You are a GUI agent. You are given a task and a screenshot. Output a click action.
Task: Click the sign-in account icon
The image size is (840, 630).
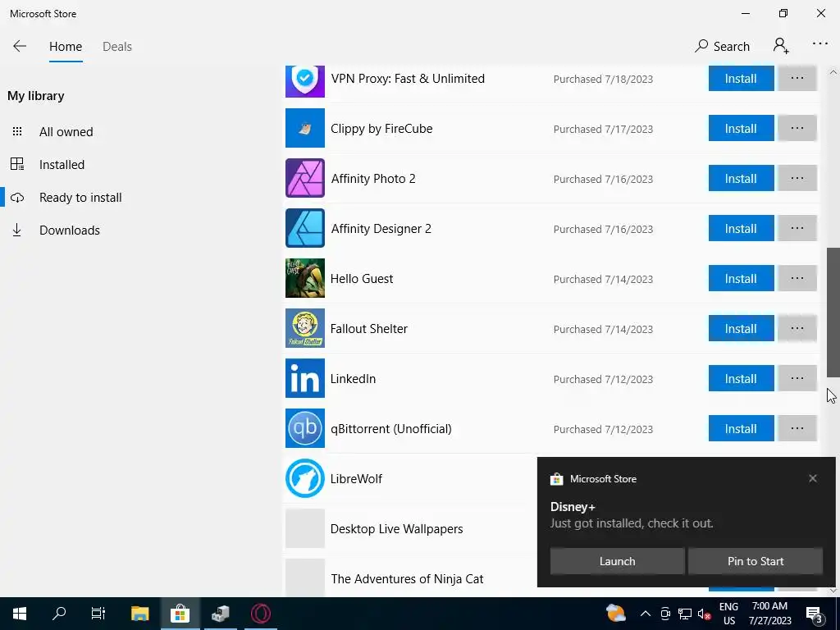(781, 46)
